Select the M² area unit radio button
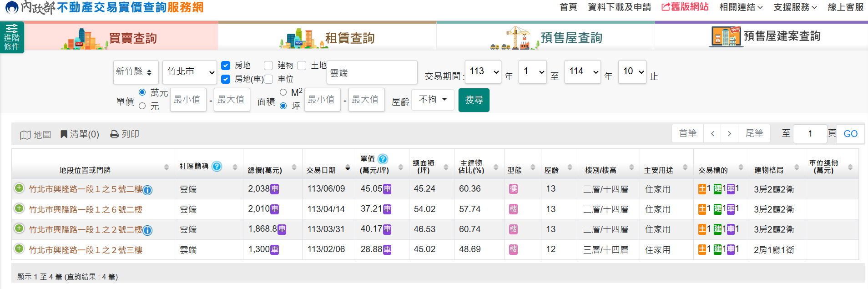 (x=283, y=92)
